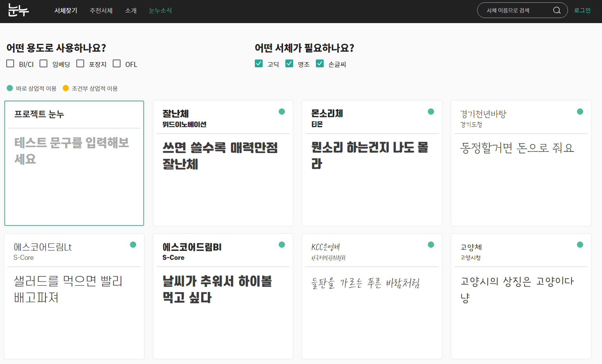Screen dimensions: 602x364
Task: Disable the 손글씨 font type checkbox
Action: tap(320, 63)
